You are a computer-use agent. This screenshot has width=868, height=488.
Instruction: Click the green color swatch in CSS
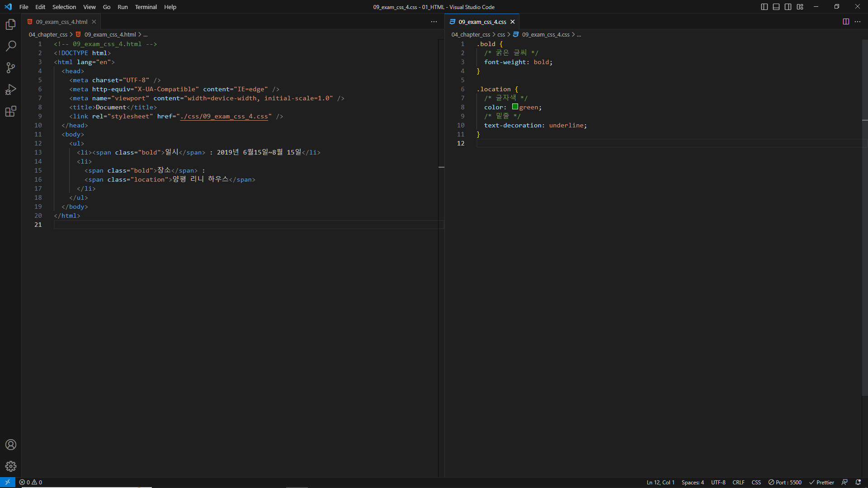515,107
